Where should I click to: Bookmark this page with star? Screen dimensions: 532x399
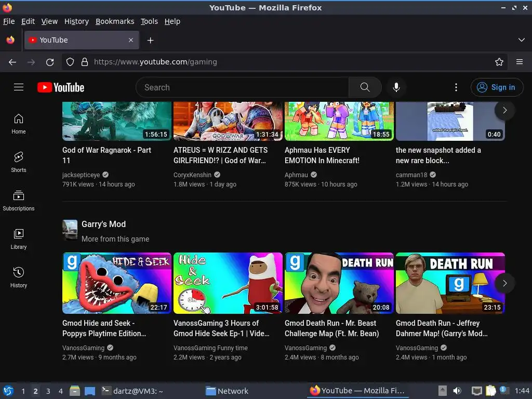499,62
